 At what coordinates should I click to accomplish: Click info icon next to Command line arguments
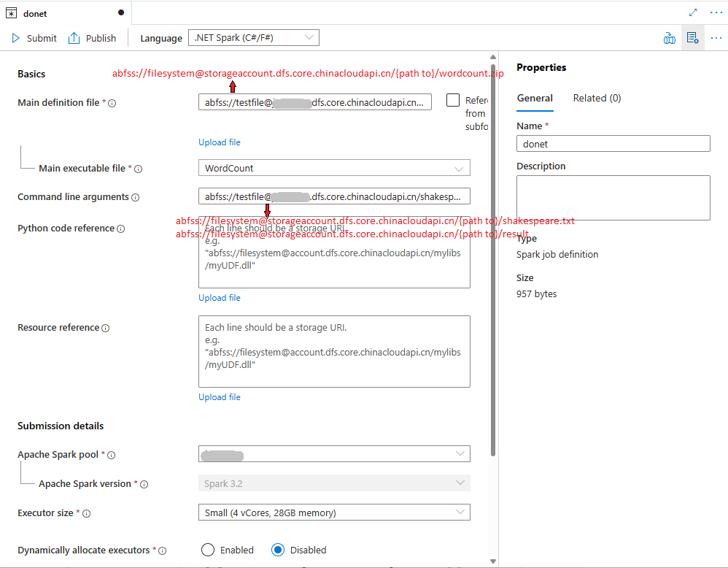pyautogui.click(x=135, y=198)
